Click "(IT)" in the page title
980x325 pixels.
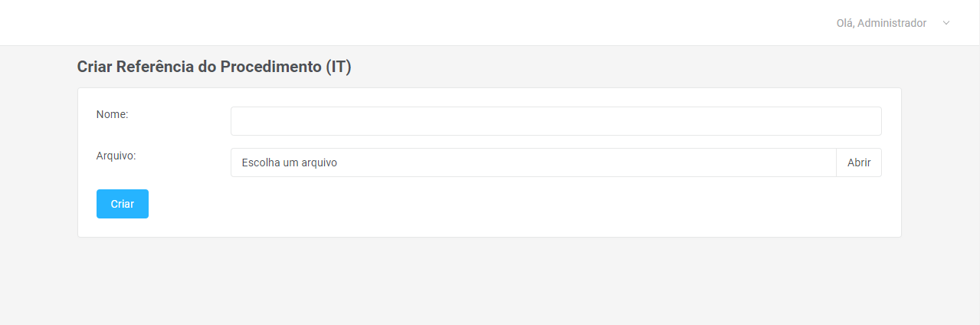tap(338, 67)
